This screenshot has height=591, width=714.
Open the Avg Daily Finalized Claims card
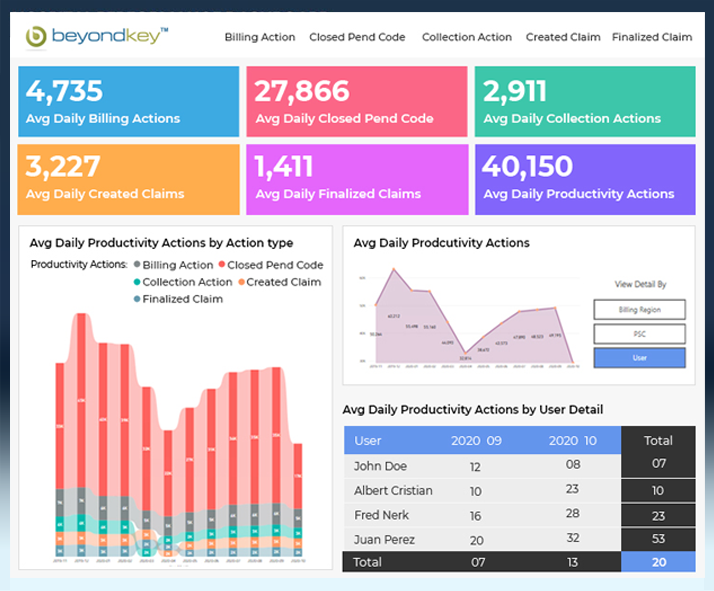tap(357, 179)
